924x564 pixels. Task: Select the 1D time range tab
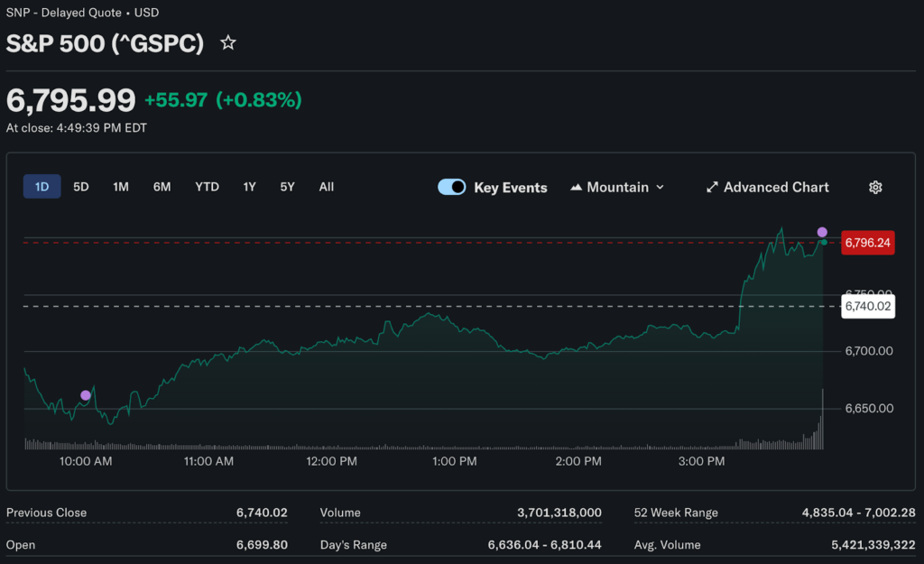(42, 187)
